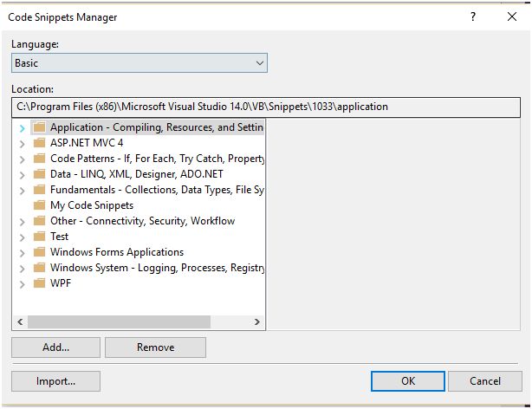Click the Other - Connectivity folder icon
The width and height of the screenshot is (532, 409).
pos(38,221)
